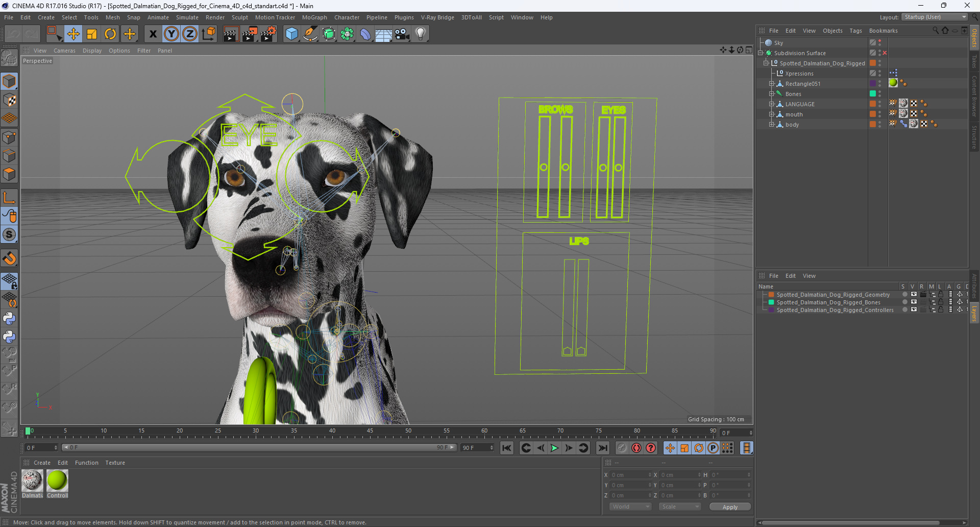This screenshot has width=980, height=527.
Task: Select the Dalmatian material thumbnail
Action: [32, 481]
